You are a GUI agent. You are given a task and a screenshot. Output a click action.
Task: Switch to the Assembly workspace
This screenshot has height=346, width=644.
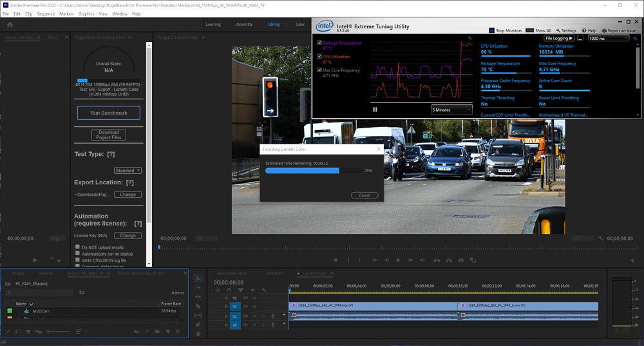[244, 24]
